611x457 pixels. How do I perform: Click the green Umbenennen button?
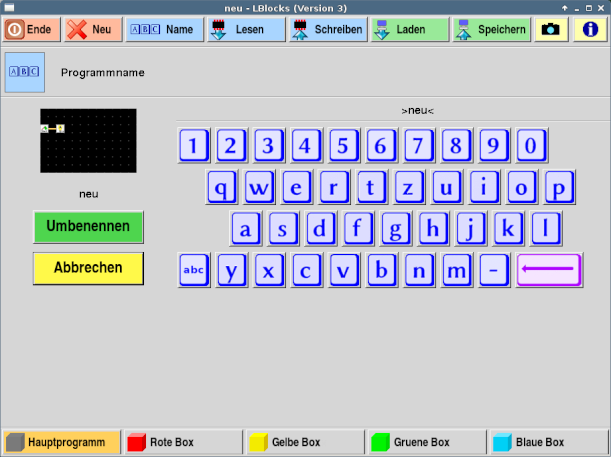coord(88,227)
